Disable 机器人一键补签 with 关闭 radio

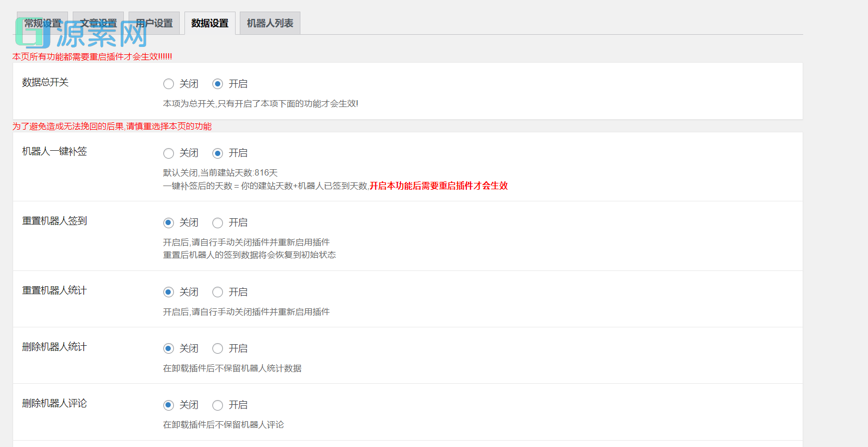(x=169, y=153)
